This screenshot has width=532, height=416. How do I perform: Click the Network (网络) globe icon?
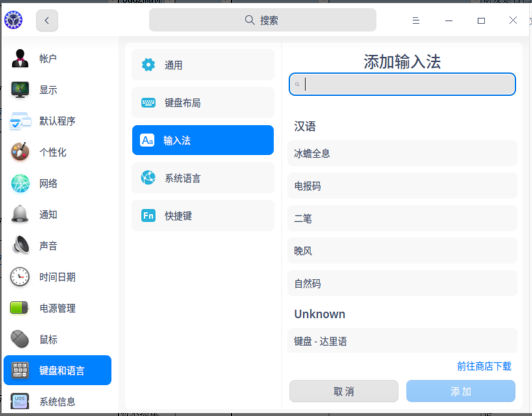click(20, 183)
